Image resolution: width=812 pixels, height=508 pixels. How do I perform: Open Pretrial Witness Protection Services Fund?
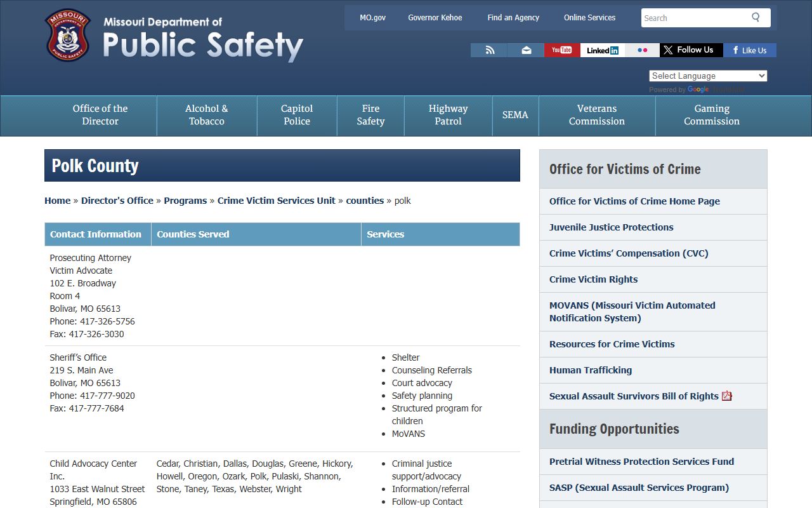[641, 462]
